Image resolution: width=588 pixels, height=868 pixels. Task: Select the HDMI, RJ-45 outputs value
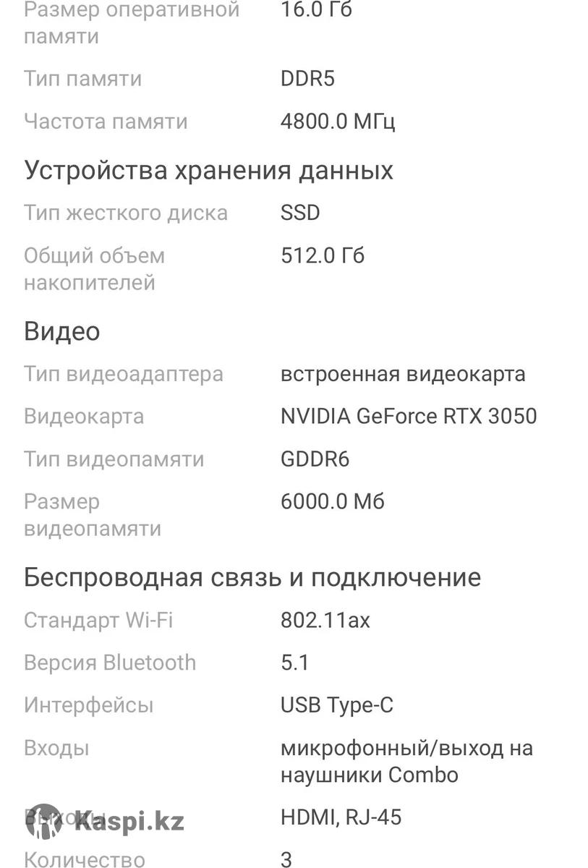pos(341,818)
